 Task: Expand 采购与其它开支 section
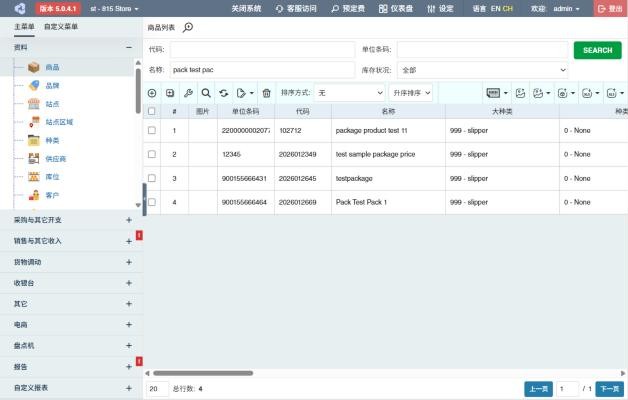point(129,220)
